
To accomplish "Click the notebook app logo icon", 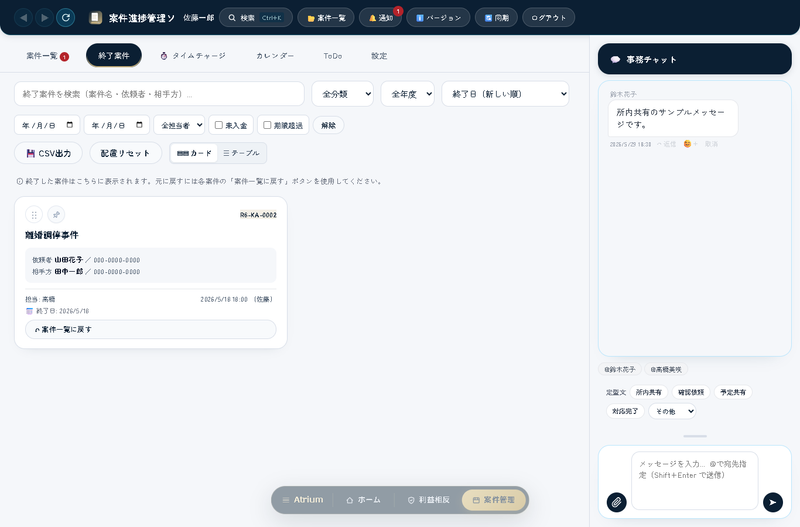I will coord(95,18).
